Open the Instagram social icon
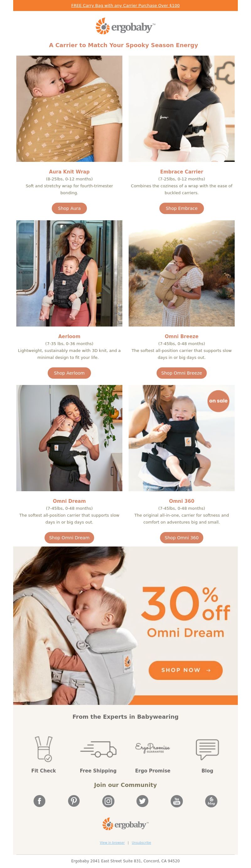The height and width of the screenshot is (868, 251). (108, 801)
